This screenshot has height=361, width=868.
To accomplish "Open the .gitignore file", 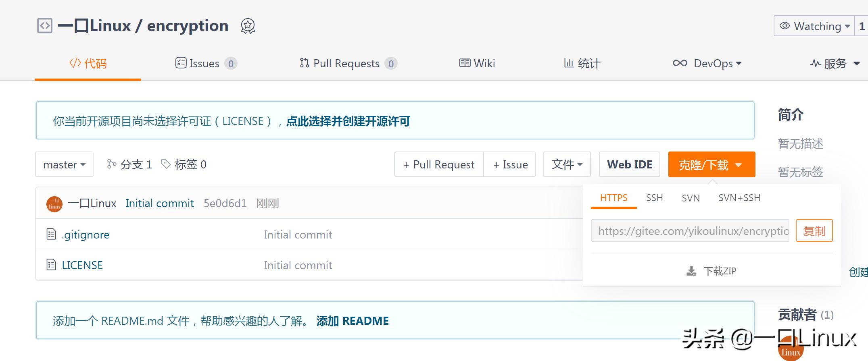I will tap(86, 234).
